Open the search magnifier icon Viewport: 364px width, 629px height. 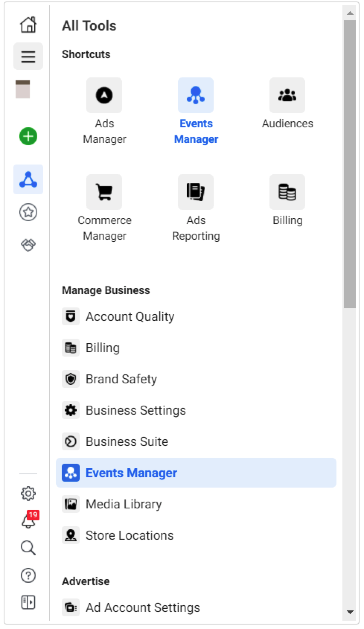tap(28, 548)
